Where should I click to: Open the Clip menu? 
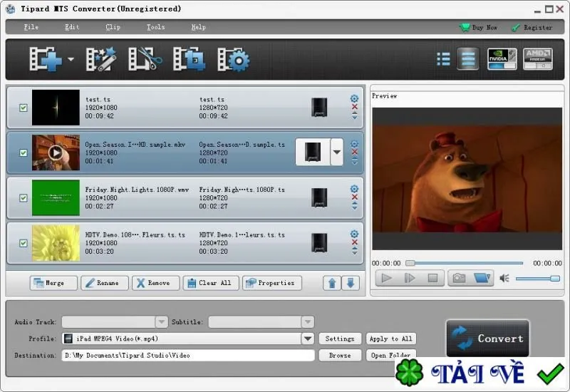[113, 27]
